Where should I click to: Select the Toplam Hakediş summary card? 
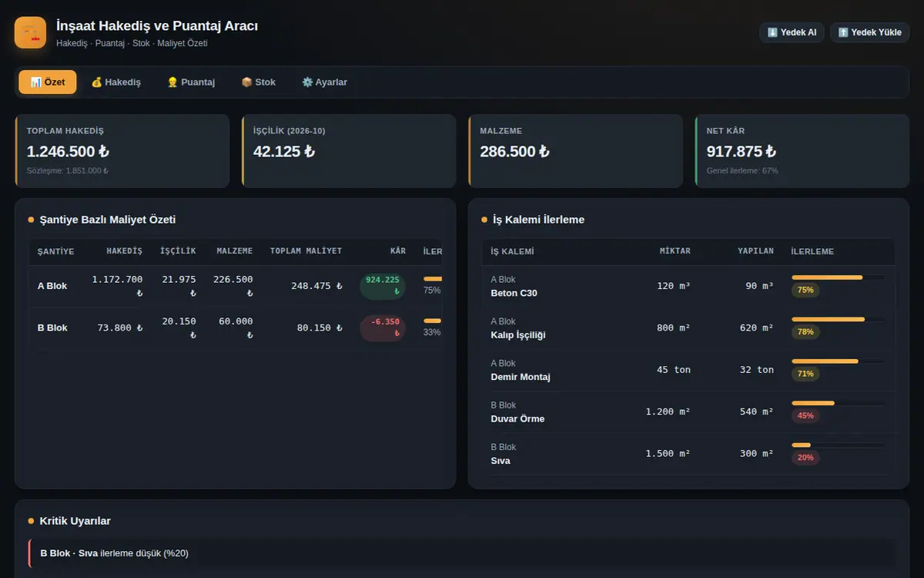[x=122, y=151]
